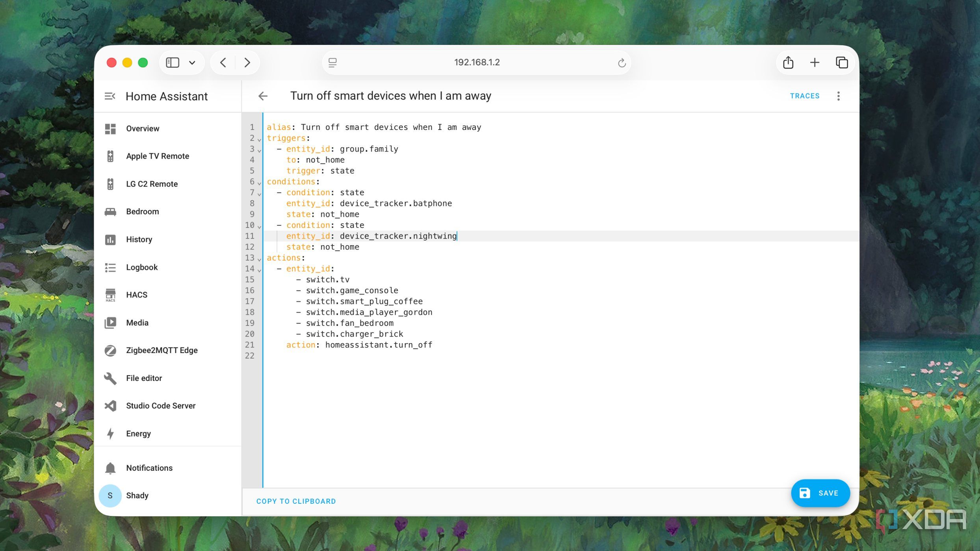
Task: Fold the actions block at line 13
Action: click(x=259, y=259)
